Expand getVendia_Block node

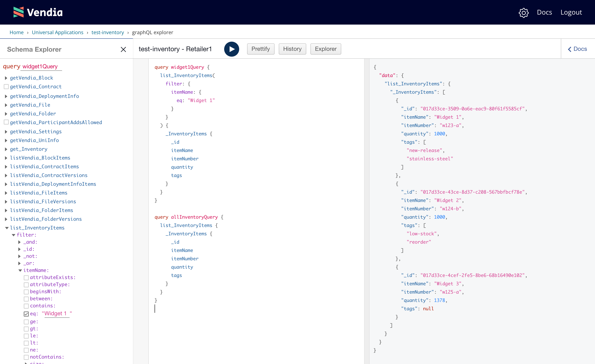coord(6,78)
